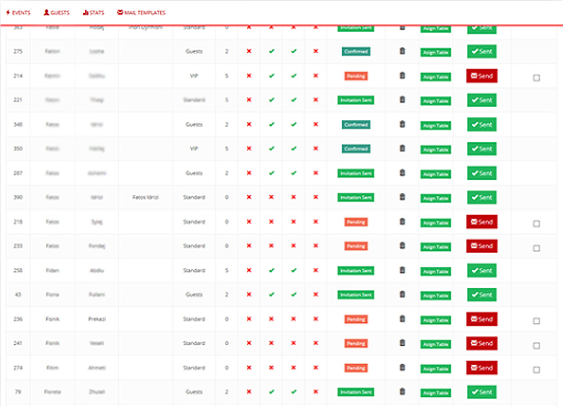The height and width of the screenshot is (407, 563).
Task: Click Confirmed status badge in row 275
Action: pos(356,51)
